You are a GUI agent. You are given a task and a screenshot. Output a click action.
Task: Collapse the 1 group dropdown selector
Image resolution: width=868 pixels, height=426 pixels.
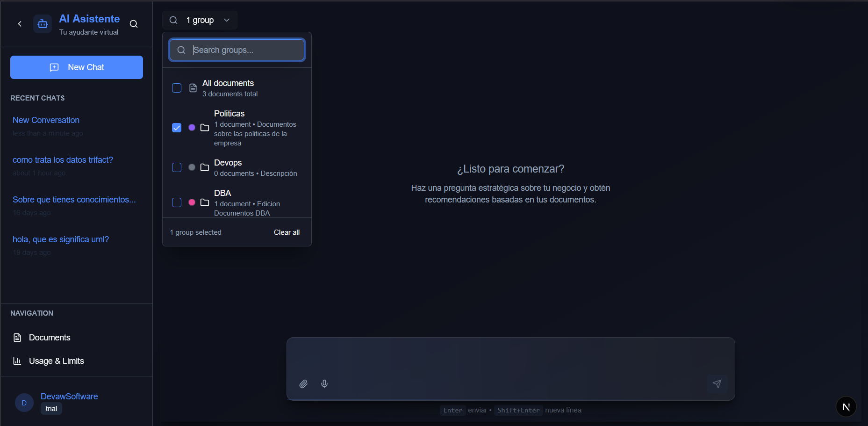200,20
